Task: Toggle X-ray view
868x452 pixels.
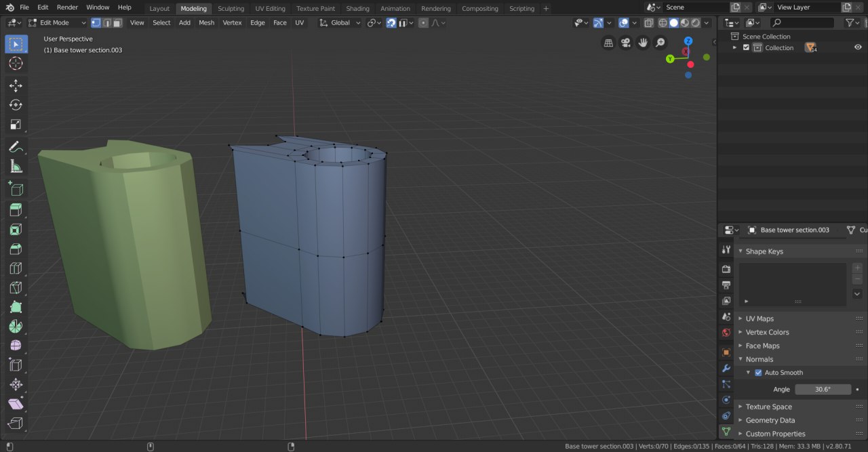Action: coord(648,22)
